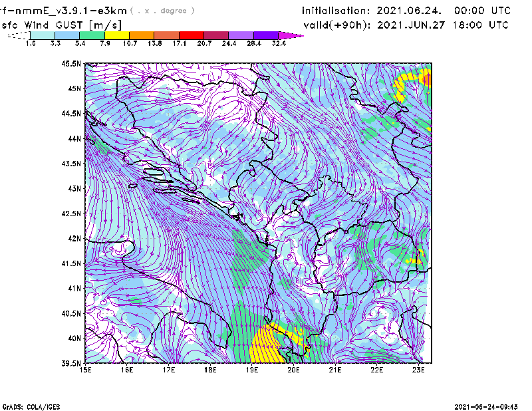Click the legend value "32.6"

pos(279,43)
